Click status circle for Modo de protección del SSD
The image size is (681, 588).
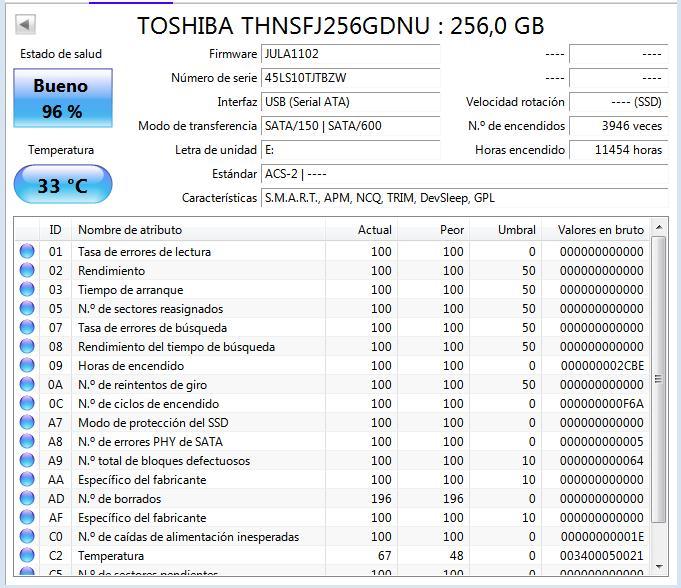click(x=27, y=423)
